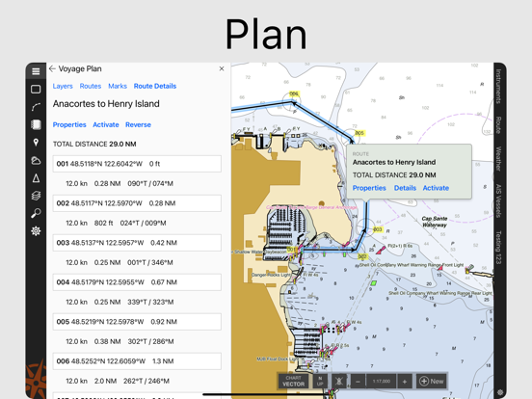Activate the route from Voyage Plan panel
The image size is (532, 399).
click(x=106, y=125)
